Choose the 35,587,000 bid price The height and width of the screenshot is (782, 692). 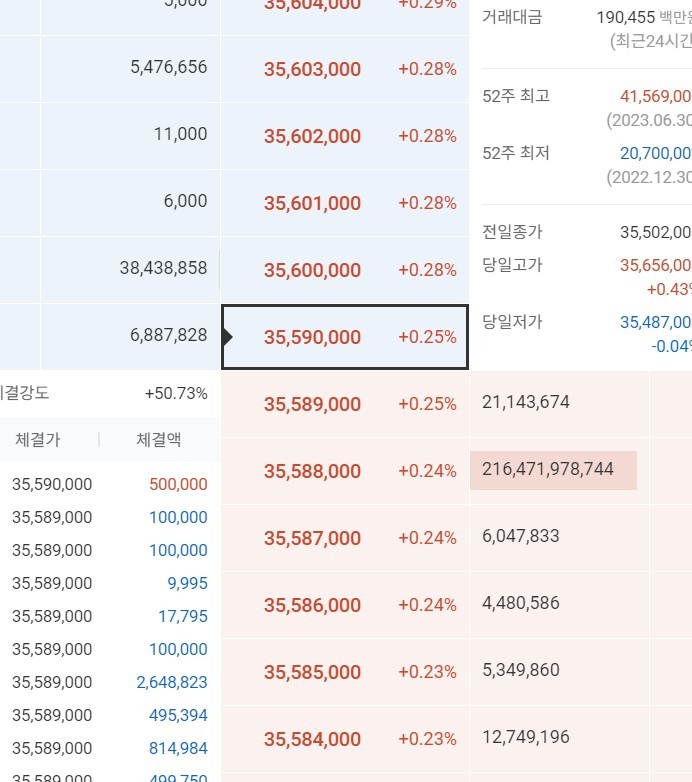[x=312, y=539]
